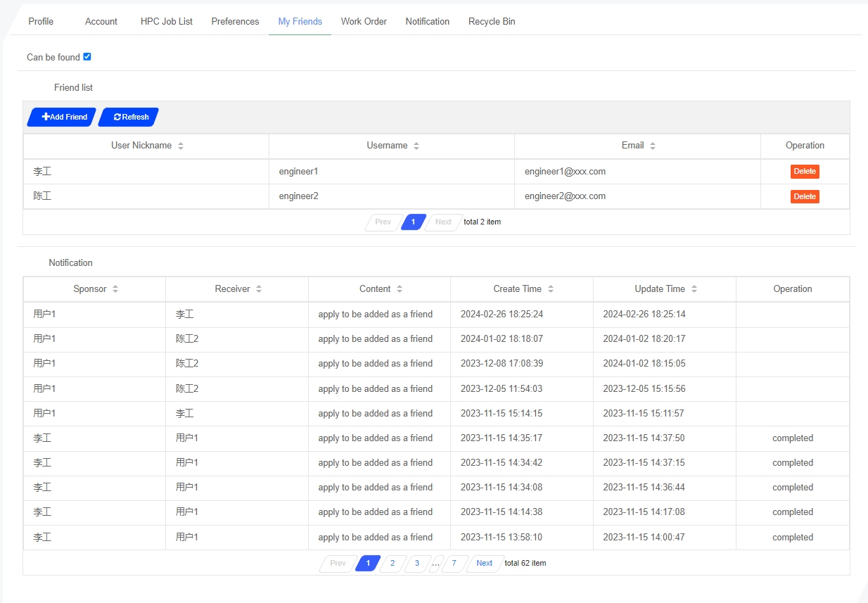The height and width of the screenshot is (603, 868).
Task: Switch to the Account tab
Action: click(101, 21)
